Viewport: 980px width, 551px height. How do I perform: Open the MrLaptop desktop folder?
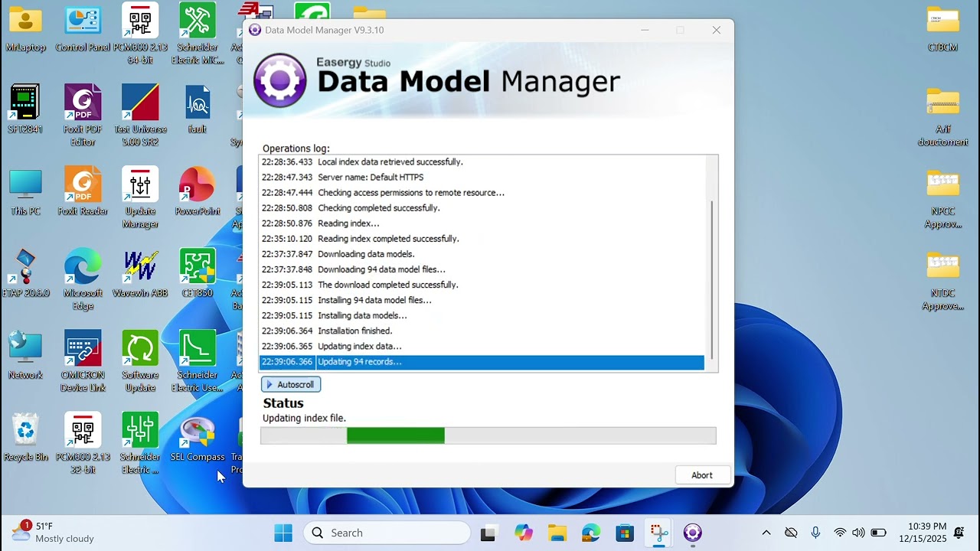pyautogui.click(x=25, y=29)
